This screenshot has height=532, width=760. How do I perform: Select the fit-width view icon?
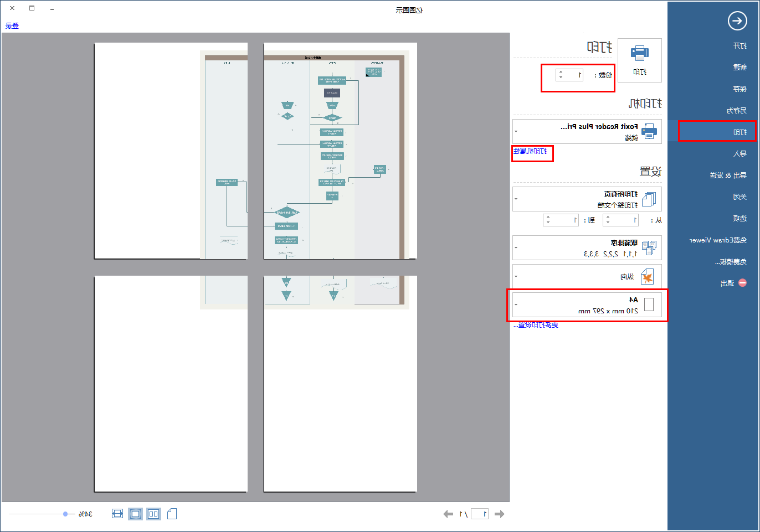[117, 514]
